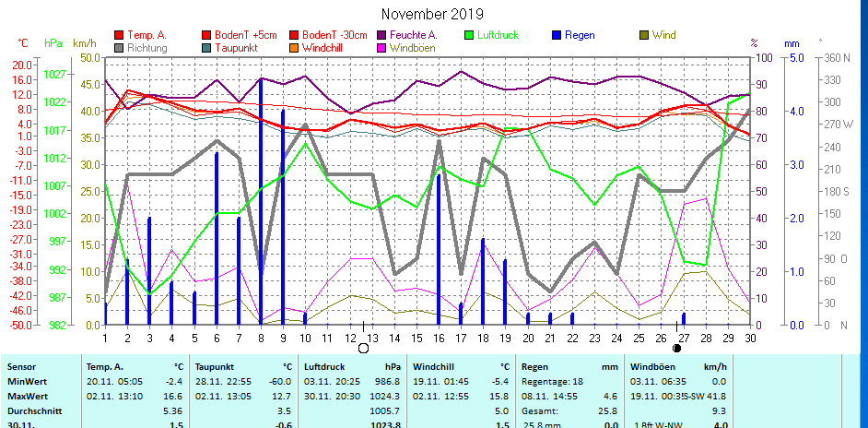Image resolution: width=868 pixels, height=428 pixels.
Task: Click the red Temp. A. legend swatch
Action: (x=118, y=35)
